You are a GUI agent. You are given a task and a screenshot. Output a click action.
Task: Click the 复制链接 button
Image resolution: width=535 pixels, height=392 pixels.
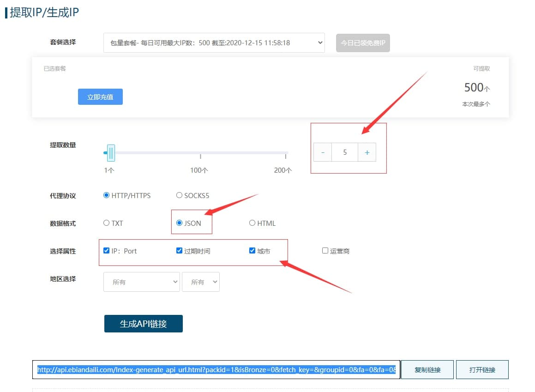pos(427,369)
